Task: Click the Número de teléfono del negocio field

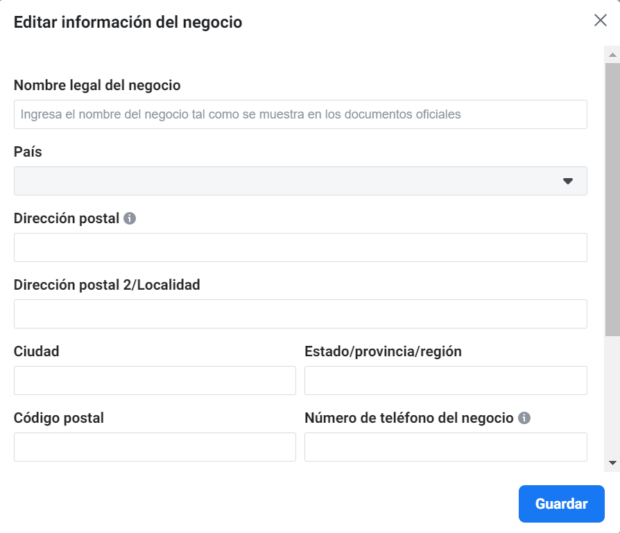Action: [x=446, y=447]
